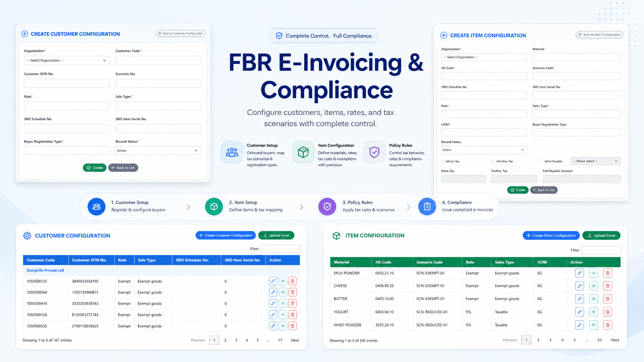644x362 pixels.
Task: Delete customer 1050500124 via trash icon
Action: [293, 315]
